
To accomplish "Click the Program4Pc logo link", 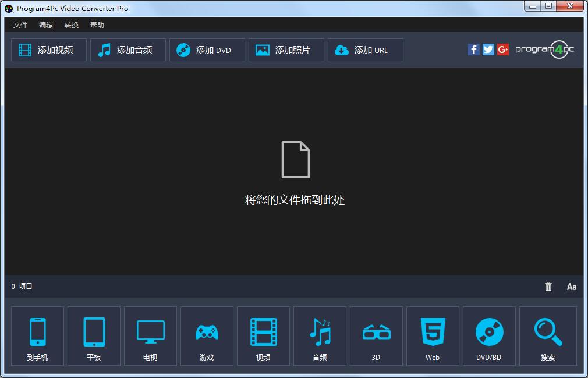I will coord(545,50).
